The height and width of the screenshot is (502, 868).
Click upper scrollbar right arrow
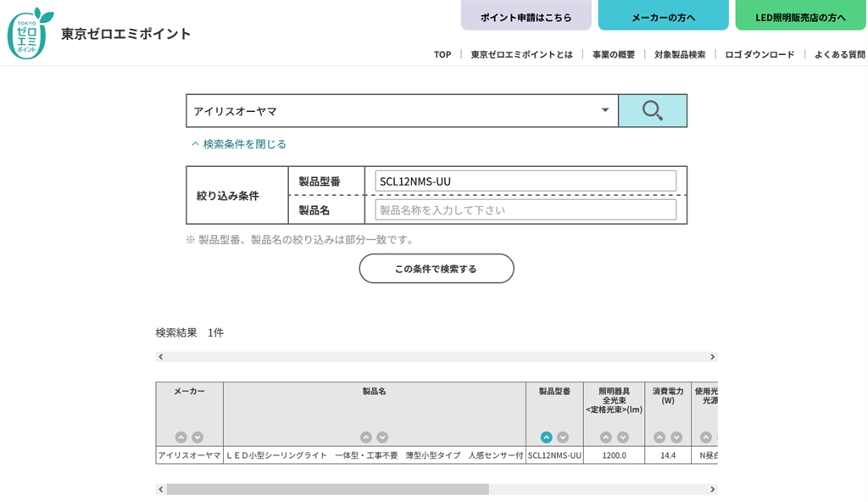(x=712, y=357)
